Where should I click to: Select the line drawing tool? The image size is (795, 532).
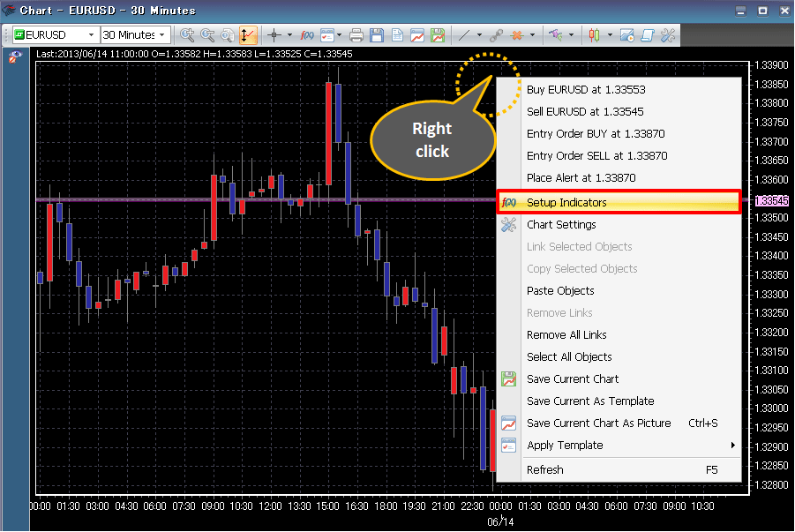click(x=464, y=35)
